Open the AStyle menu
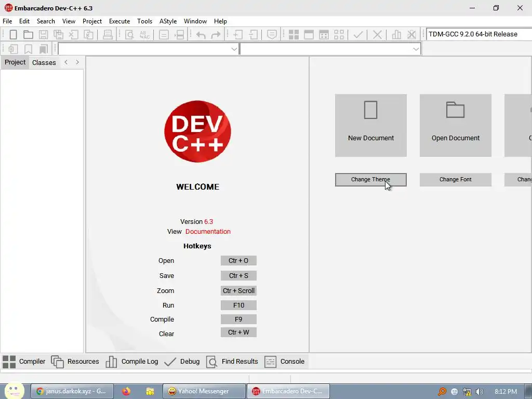 (168, 21)
